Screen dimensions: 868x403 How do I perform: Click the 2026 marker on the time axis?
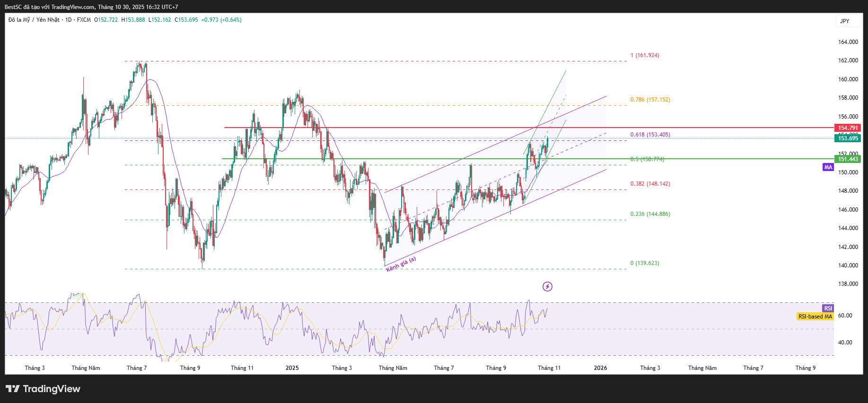coord(600,368)
